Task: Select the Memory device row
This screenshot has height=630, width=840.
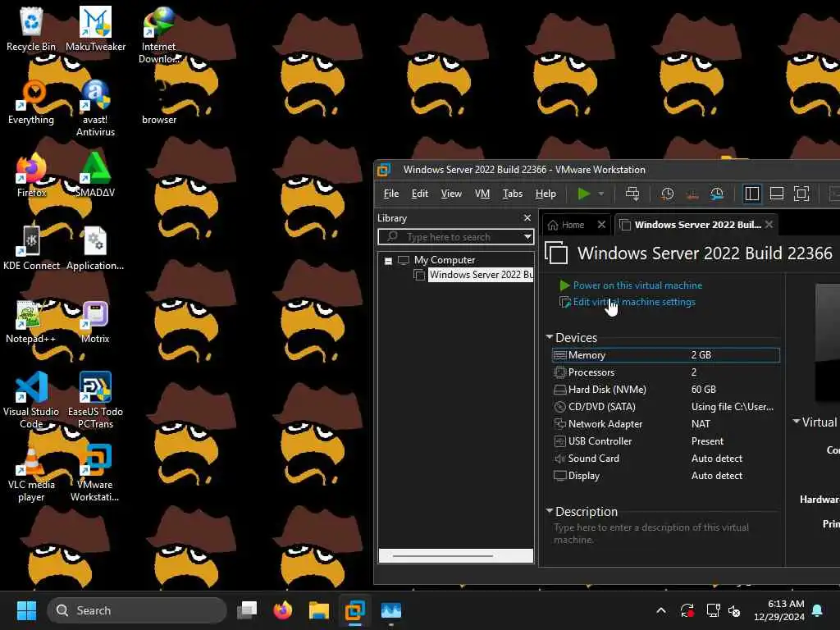Action: point(666,355)
